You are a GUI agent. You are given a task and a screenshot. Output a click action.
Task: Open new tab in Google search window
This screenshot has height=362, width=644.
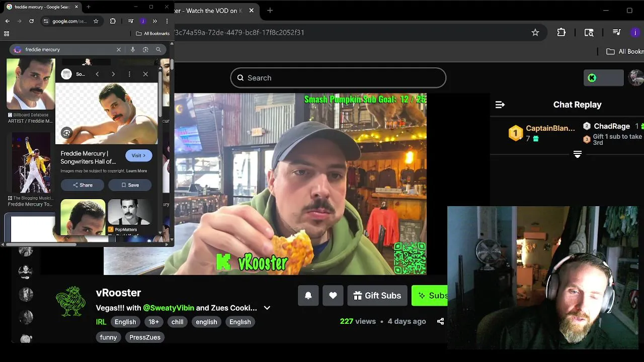tap(89, 7)
